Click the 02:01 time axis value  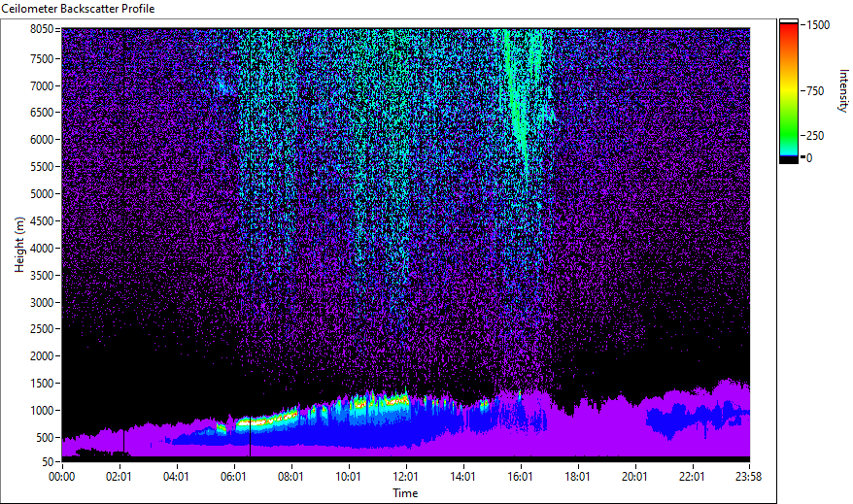119,477
